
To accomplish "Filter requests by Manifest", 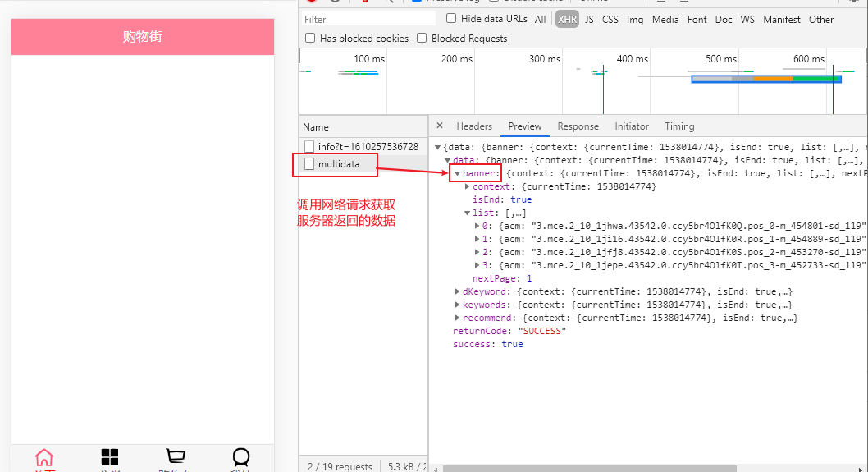I will [x=782, y=20].
